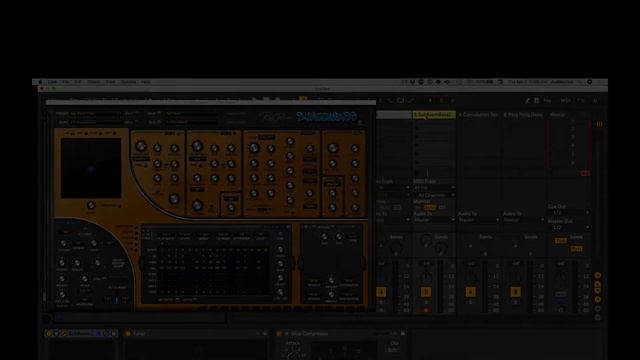The height and width of the screenshot is (360, 640).
Task: Click the synth plugin device wrench icon
Action: pyautogui.click(x=63, y=333)
